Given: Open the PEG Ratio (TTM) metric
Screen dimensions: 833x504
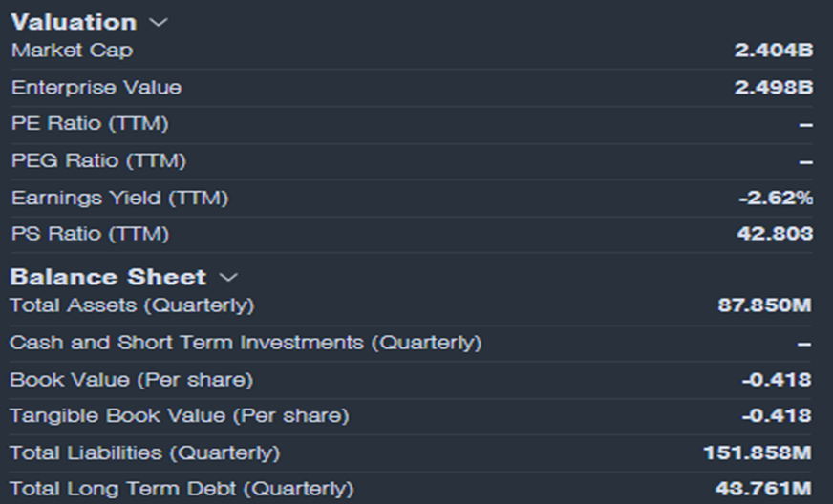Looking at the screenshot, I should pos(98,160).
